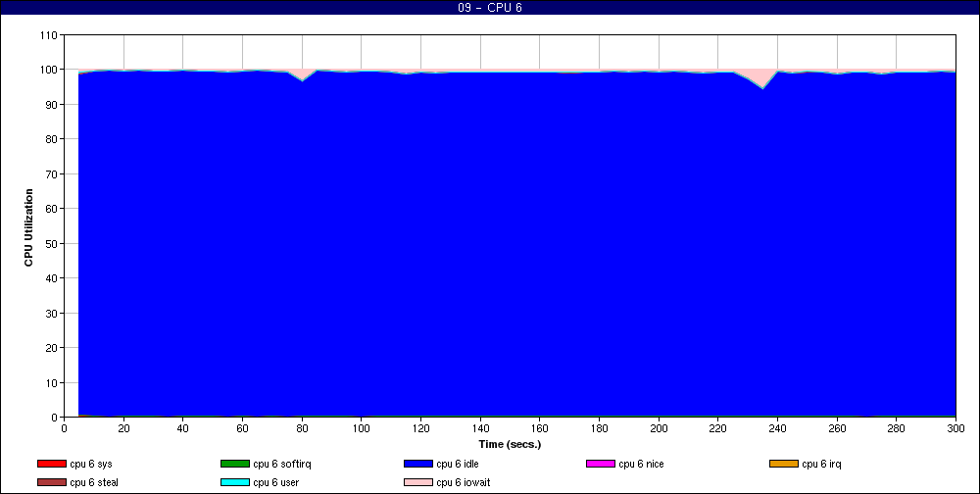This screenshot has height=494, width=980.
Task: Click the y-axis value 30
Action: [x=52, y=313]
